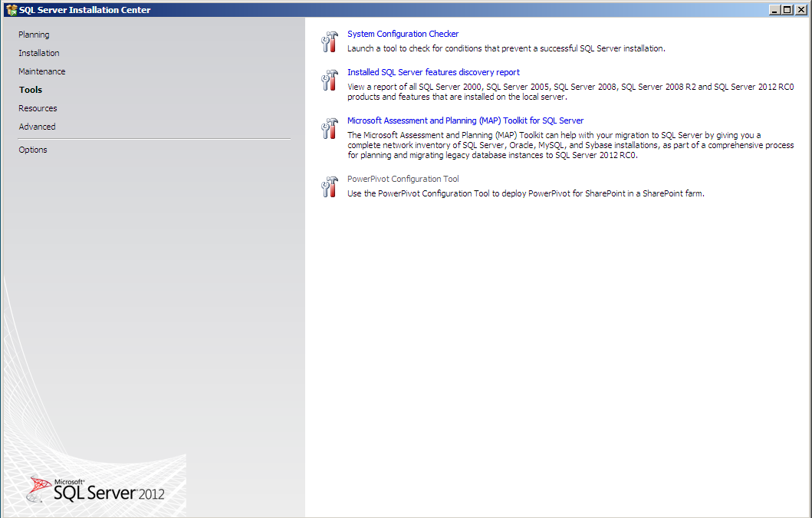
Task: Click the restore window button
Action: pos(787,9)
